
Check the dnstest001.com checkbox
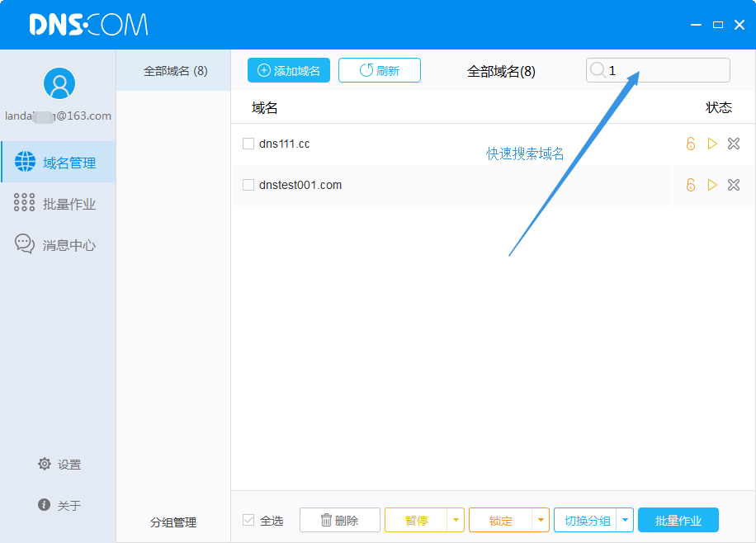point(248,185)
